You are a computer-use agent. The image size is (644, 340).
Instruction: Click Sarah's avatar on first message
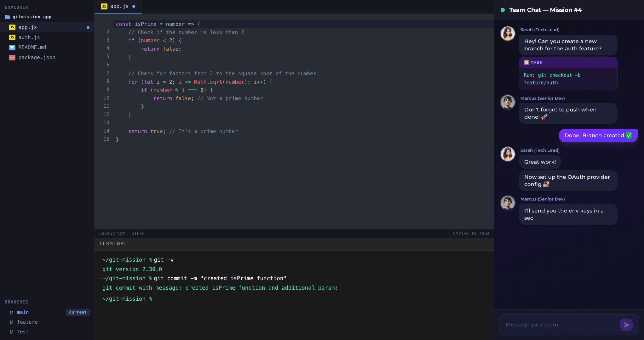coord(508,33)
